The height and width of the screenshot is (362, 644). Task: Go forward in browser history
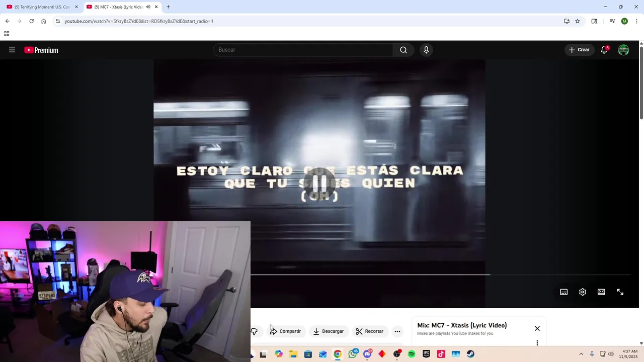click(19, 21)
